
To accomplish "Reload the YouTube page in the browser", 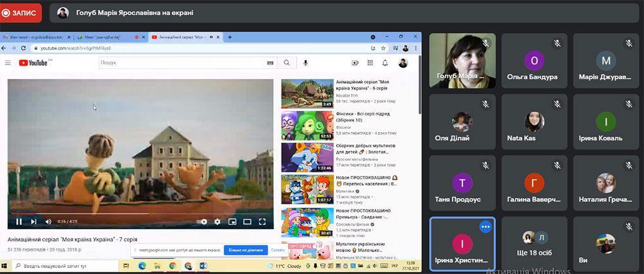I will tap(23, 48).
